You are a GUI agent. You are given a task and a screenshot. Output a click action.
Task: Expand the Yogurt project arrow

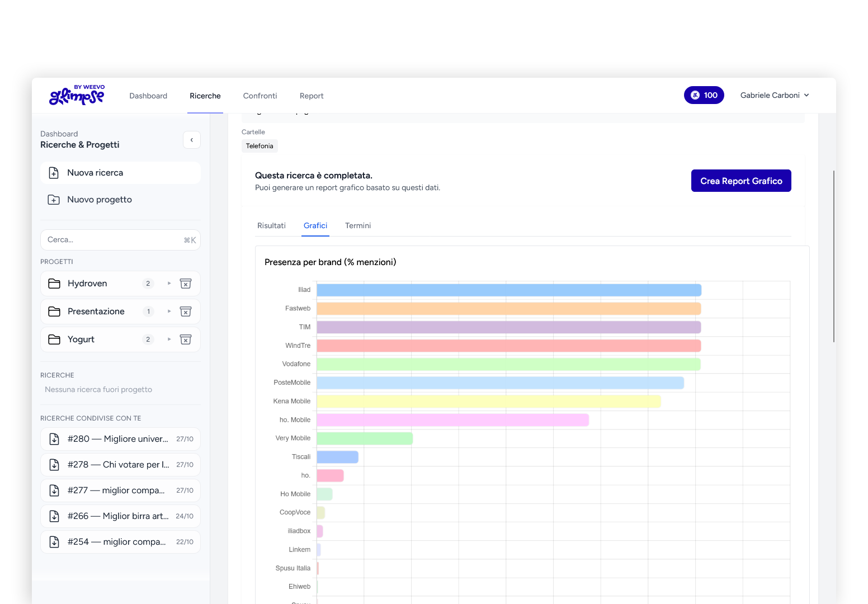pyautogui.click(x=169, y=339)
